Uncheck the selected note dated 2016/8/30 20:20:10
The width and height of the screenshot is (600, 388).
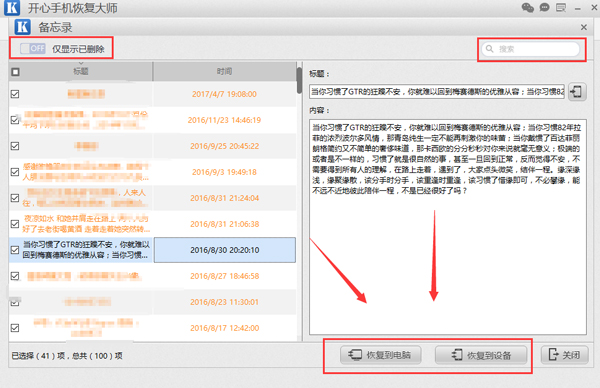(15, 250)
